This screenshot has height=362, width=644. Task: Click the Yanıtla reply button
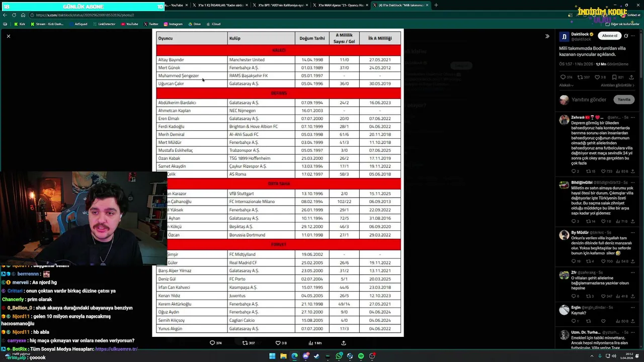coord(624,100)
